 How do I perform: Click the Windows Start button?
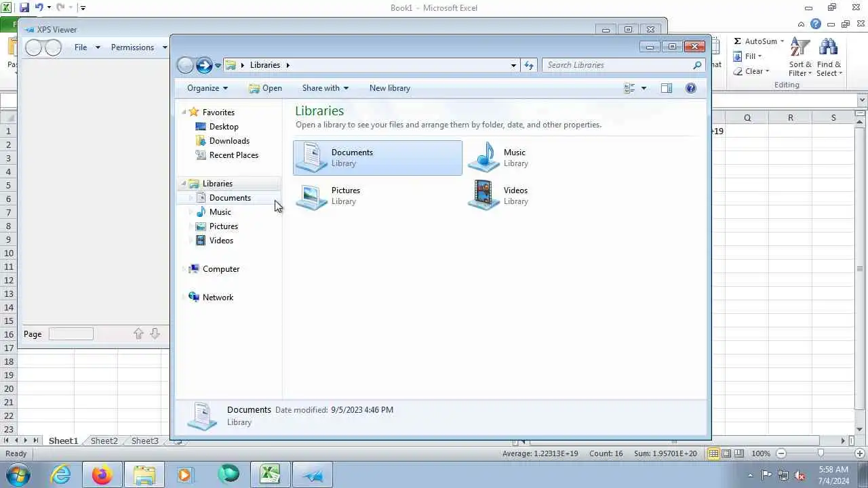(18, 474)
